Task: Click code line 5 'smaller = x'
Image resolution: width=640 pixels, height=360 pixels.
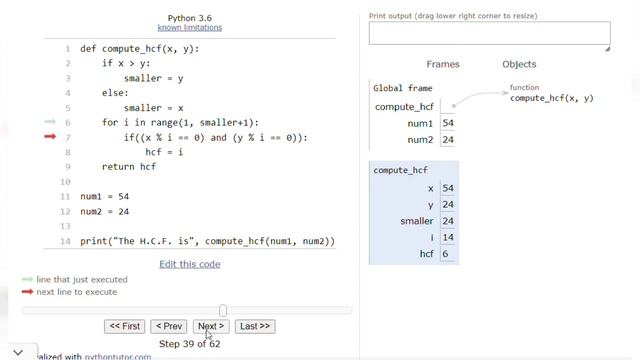Action: tap(153, 108)
